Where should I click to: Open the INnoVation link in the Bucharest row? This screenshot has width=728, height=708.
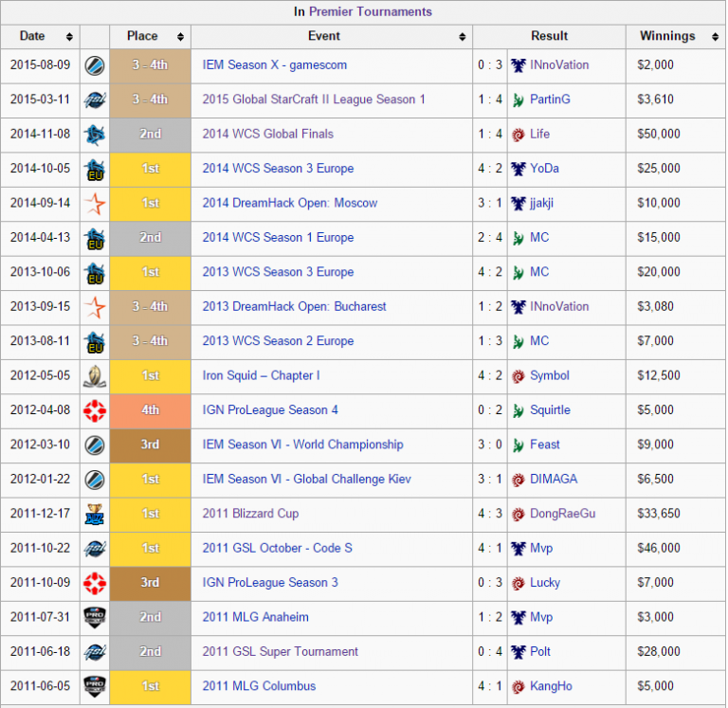pos(559,307)
